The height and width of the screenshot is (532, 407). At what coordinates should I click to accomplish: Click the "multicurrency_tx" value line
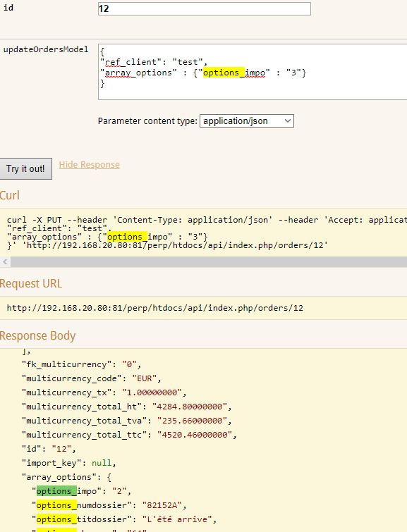click(x=104, y=392)
